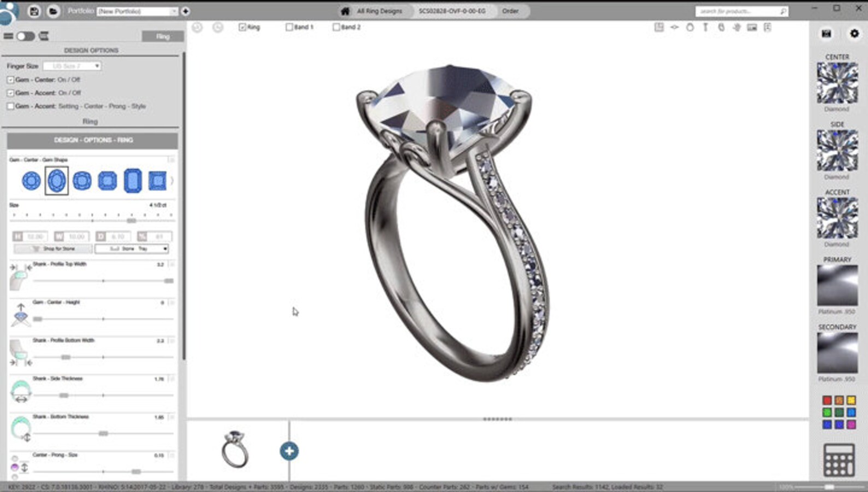Click the DESIGN - OPTIONS - RING header
This screenshot has height=492, width=868.
92,140
